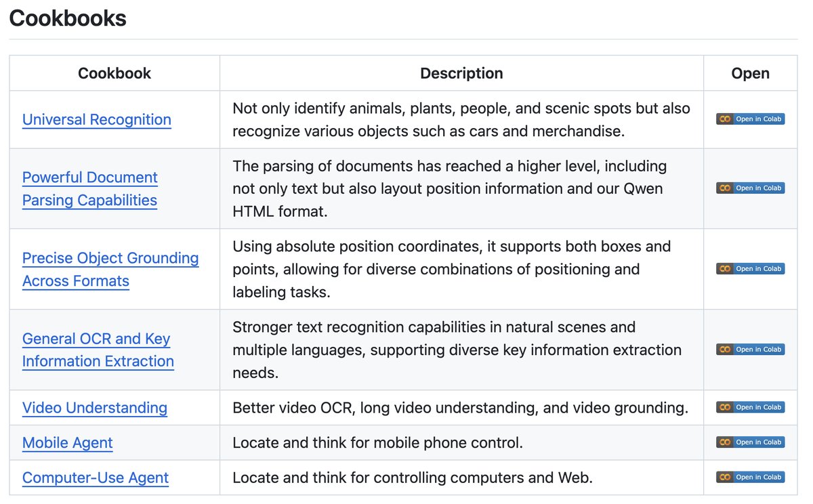Open General OCR and Key Information Extraction
This screenshot has height=504, width=813.
pyautogui.click(x=98, y=350)
